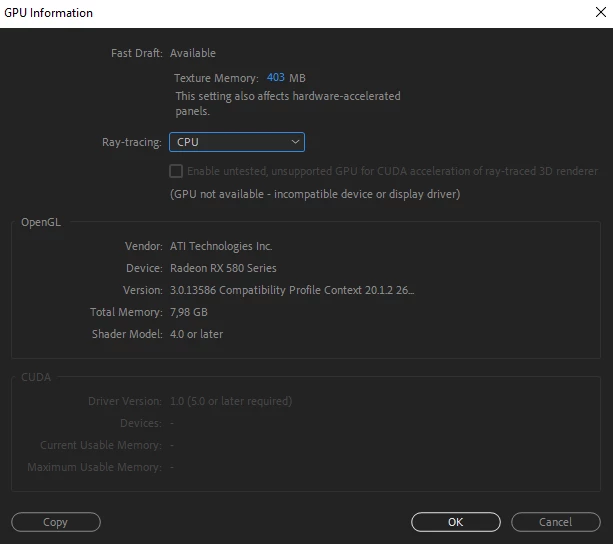Click the 'This setting also affects hardware-accelerated panels' note
This screenshot has height=544, width=613.
288,104
